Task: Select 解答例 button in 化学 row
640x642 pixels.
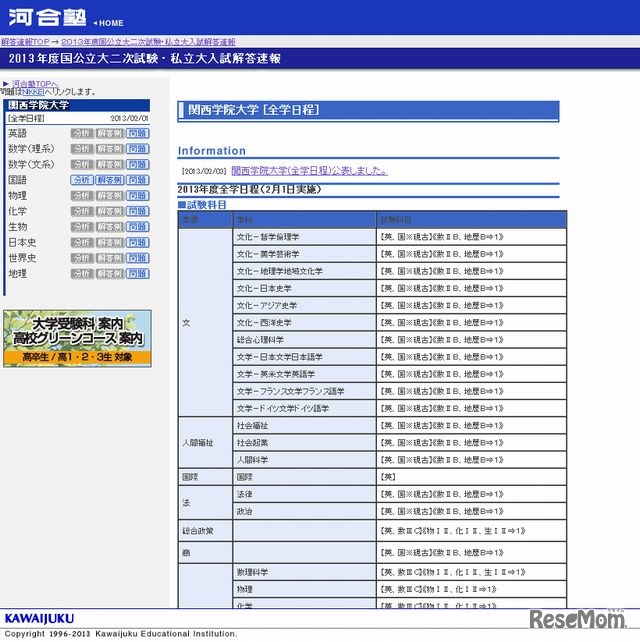Action: [110, 211]
